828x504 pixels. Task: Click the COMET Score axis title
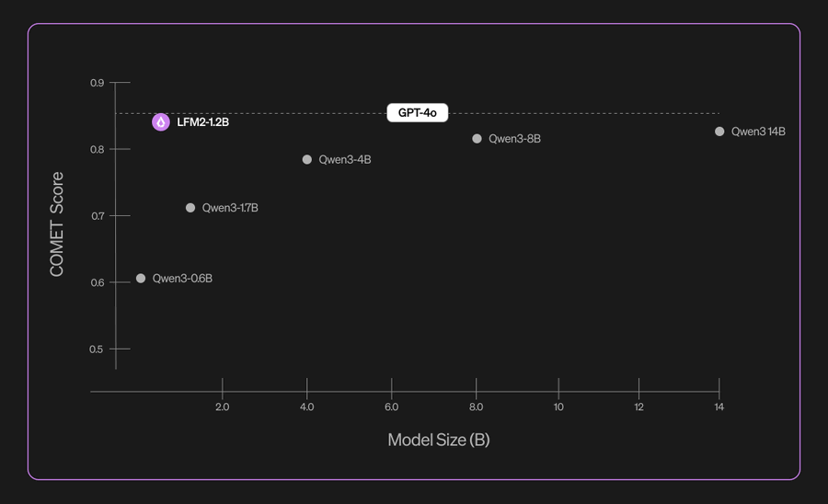(x=57, y=223)
